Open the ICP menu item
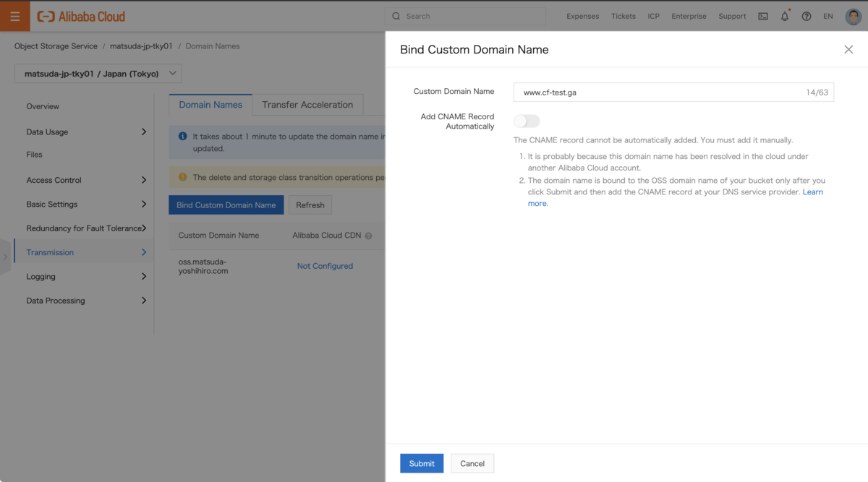This screenshot has height=482, width=868. tap(654, 16)
